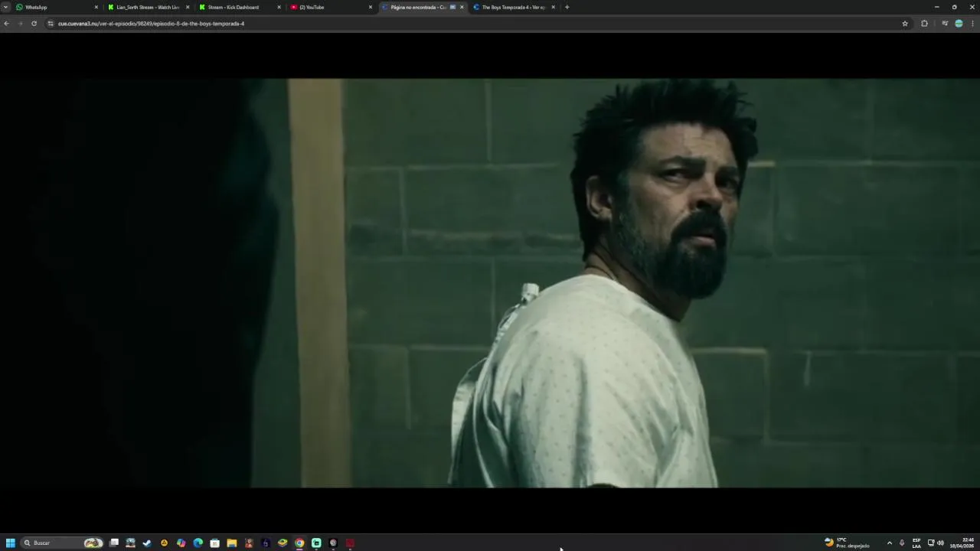Viewport: 980px width, 551px height.
Task: Change the ESP LAA input language
Action: 916,543
